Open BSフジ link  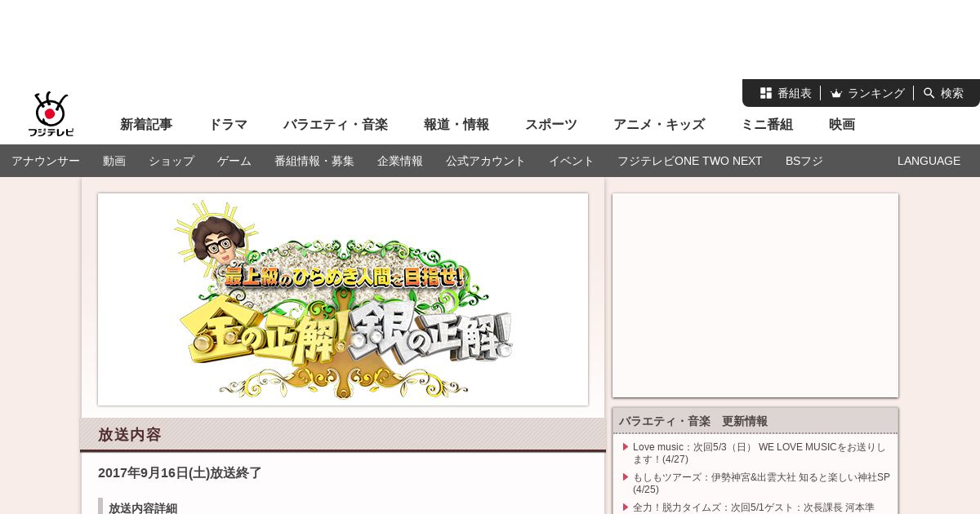(804, 161)
